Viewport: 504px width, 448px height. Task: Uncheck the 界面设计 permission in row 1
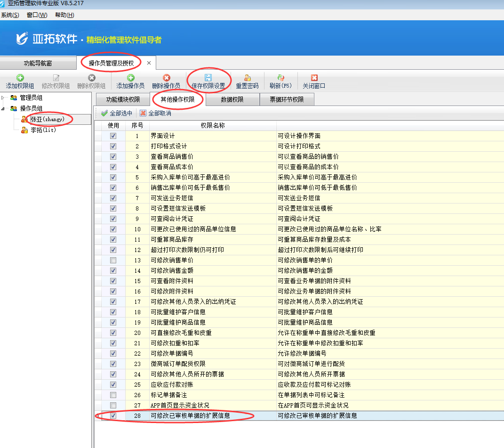pos(113,136)
